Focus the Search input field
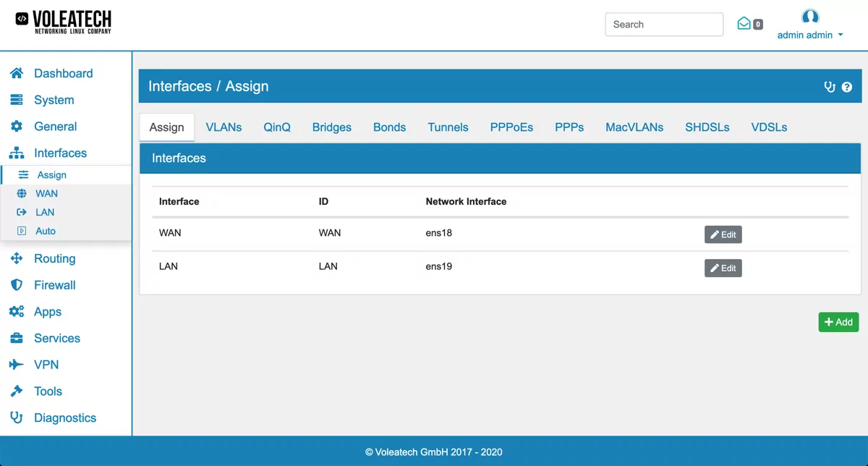Viewport: 868px width, 466px height. point(663,25)
